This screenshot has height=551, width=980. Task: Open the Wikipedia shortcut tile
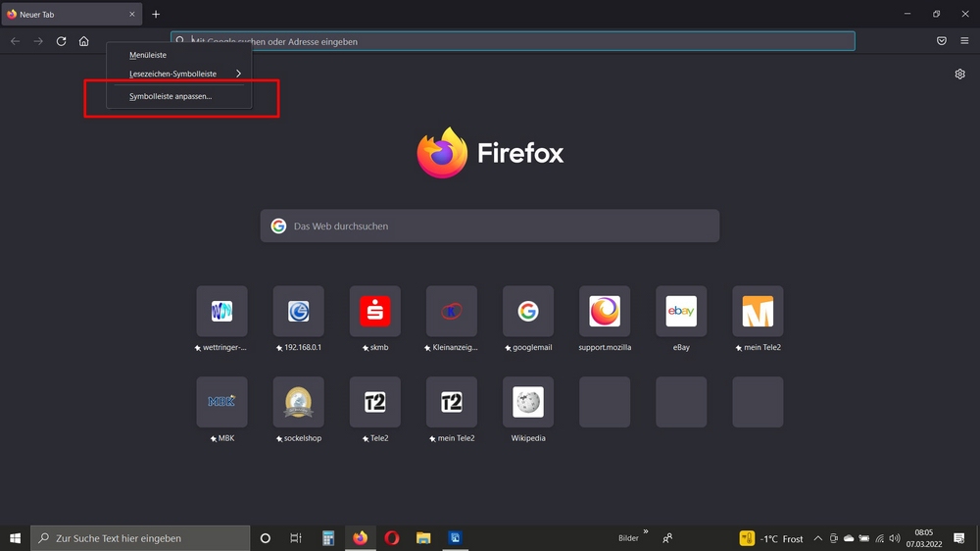coord(528,402)
